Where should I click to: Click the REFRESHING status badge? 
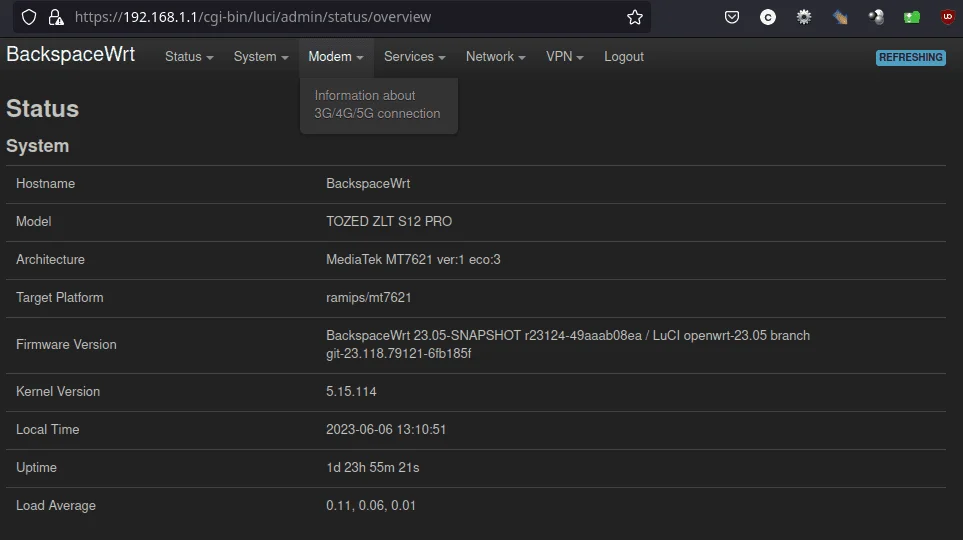click(911, 57)
